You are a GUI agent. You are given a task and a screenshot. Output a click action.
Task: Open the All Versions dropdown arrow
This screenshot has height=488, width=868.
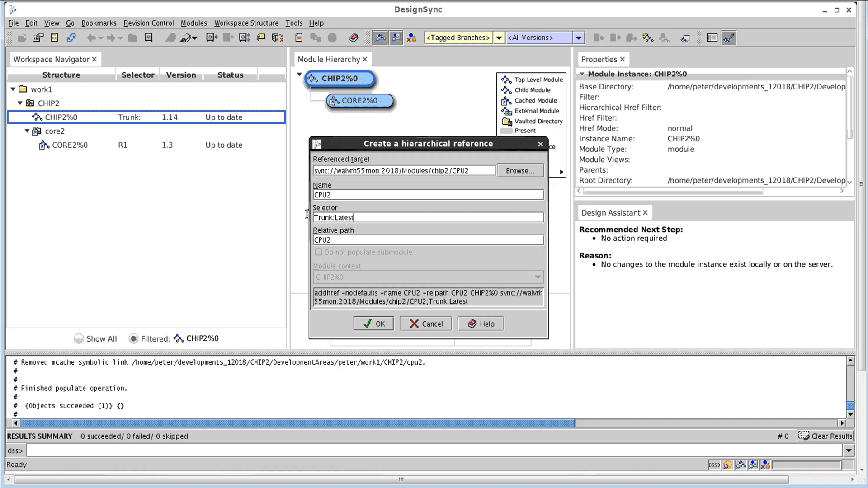click(579, 38)
